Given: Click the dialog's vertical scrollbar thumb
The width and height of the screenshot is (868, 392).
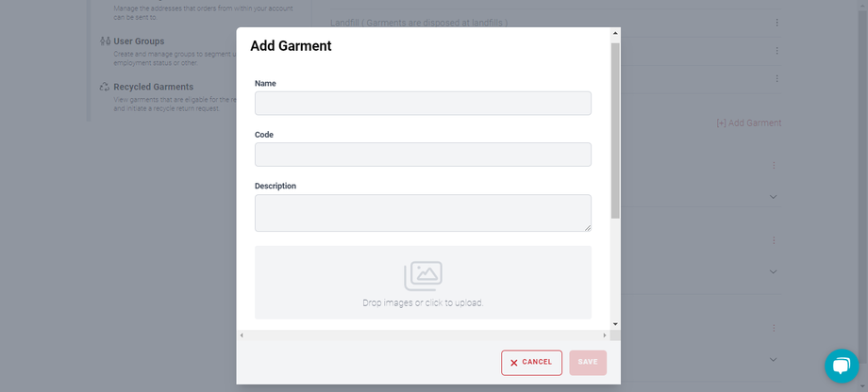Looking at the screenshot, I should coord(615,132).
